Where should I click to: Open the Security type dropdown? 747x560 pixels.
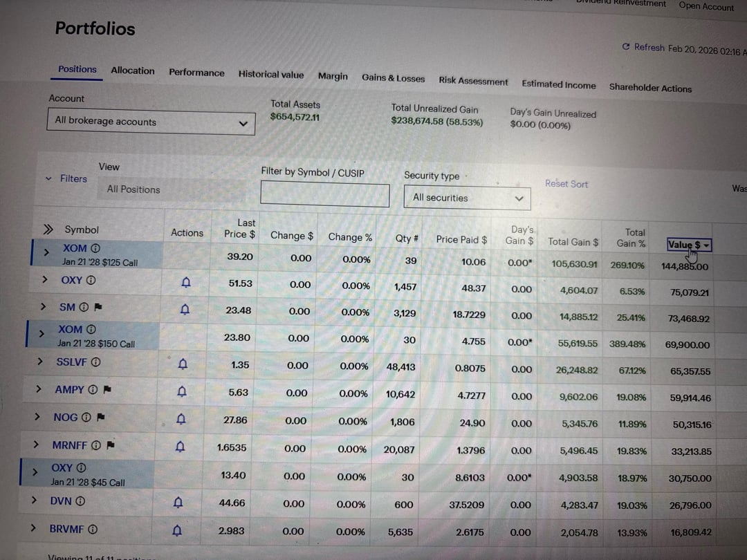pyautogui.click(x=468, y=198)
